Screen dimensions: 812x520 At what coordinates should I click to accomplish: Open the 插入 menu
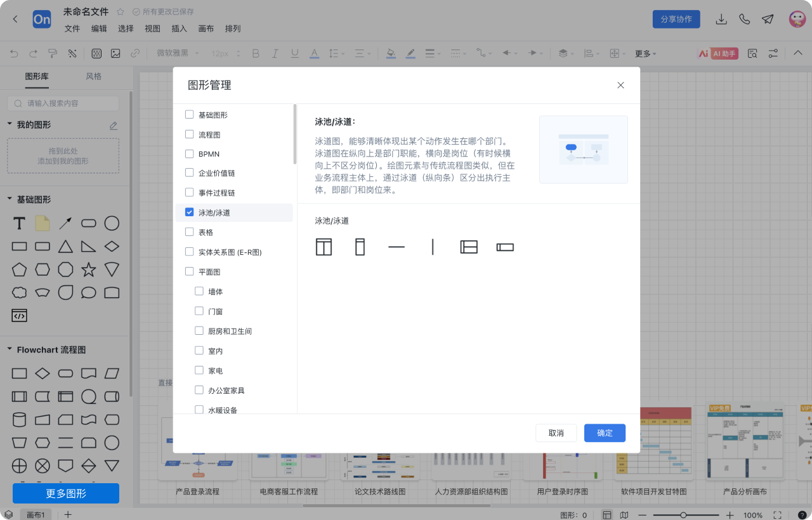(178, 29)
